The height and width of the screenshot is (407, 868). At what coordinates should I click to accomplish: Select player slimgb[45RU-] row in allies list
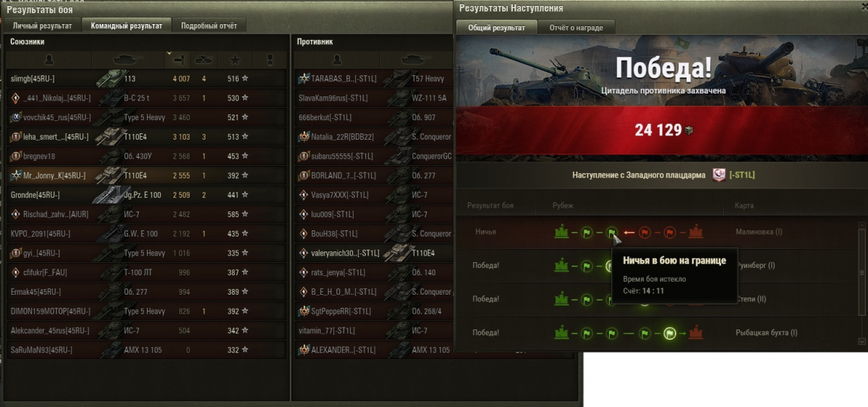coord(146,78)
